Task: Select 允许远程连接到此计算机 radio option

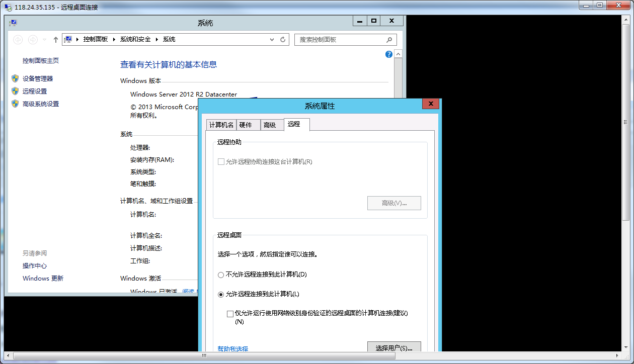Action: click(x=220, y=294)
